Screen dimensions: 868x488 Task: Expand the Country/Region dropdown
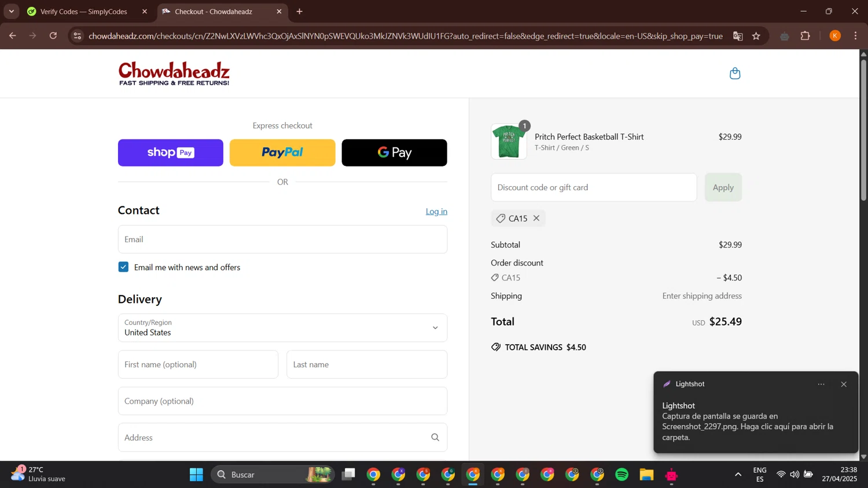(282, 328)
